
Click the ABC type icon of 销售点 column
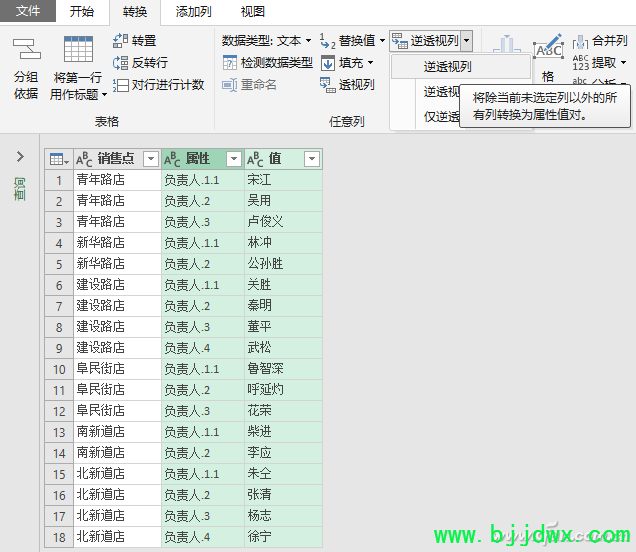pyautogui.click(x=84, y=159)
